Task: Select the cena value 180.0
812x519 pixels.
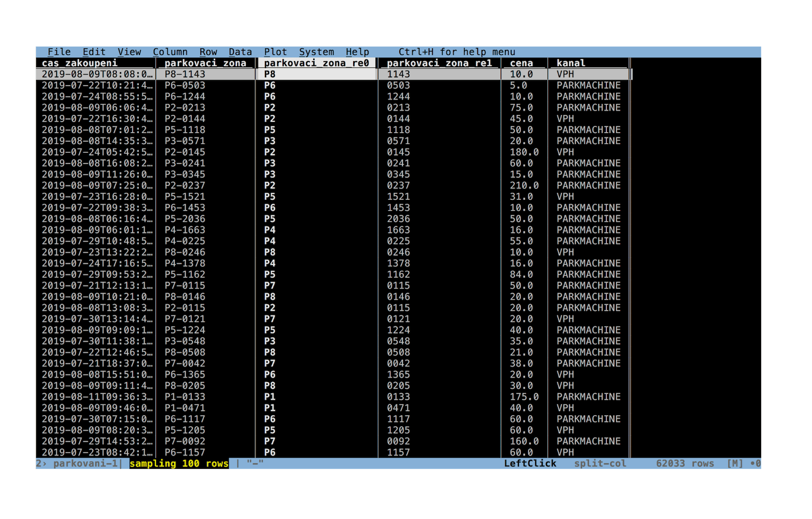Action: 524,152
